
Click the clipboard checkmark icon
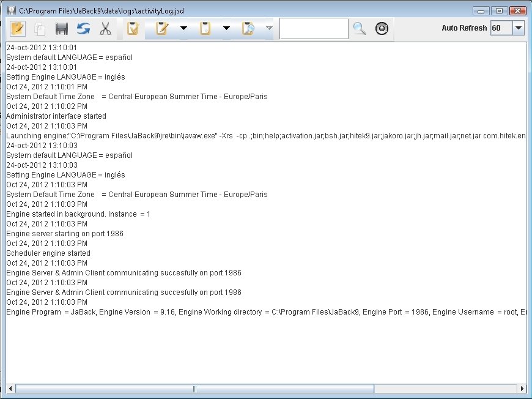pos(133,29)
